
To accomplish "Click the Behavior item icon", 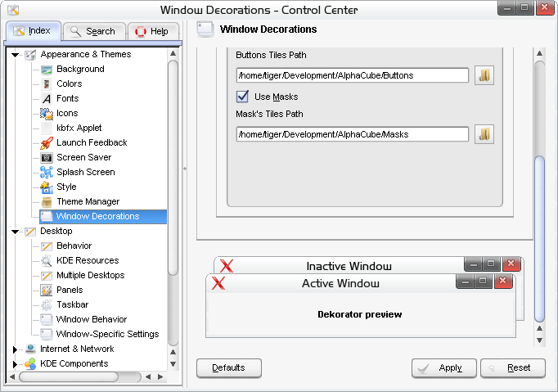I will (x=47, y=246).
